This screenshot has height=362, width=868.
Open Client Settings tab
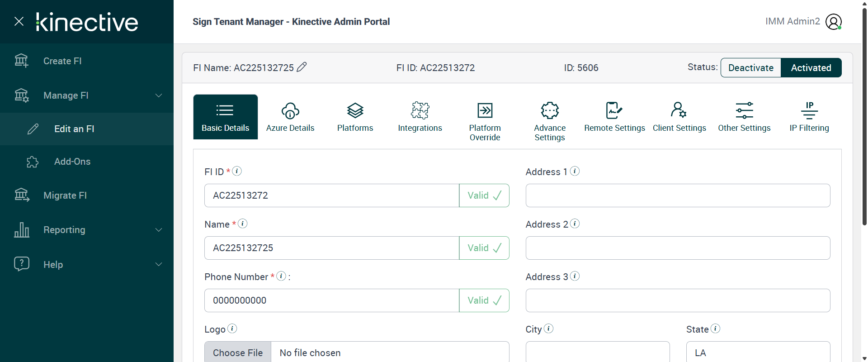[679, 117]
